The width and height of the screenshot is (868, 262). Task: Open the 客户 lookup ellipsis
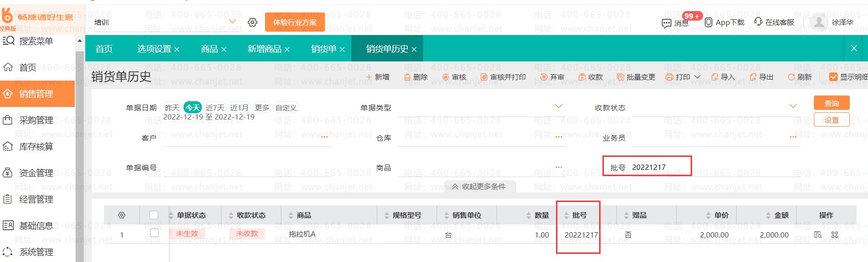pyautogui.click(x=324, y=137)
